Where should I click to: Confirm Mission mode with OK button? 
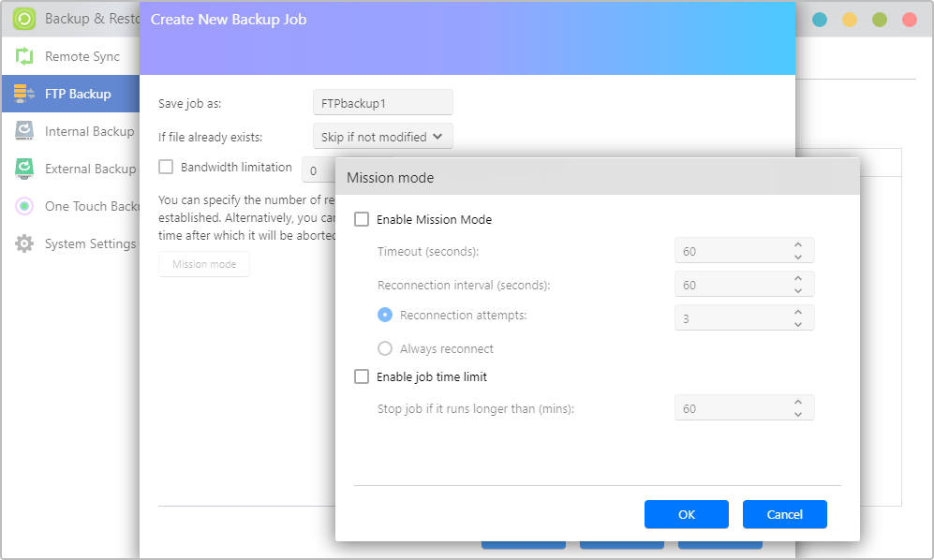pos(686,514)
